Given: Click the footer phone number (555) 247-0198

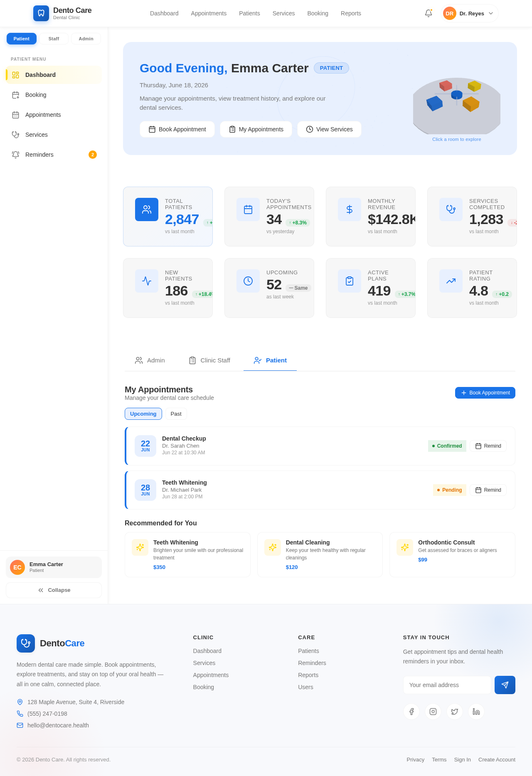Looking at the screenshot, I should pos(47,714).
